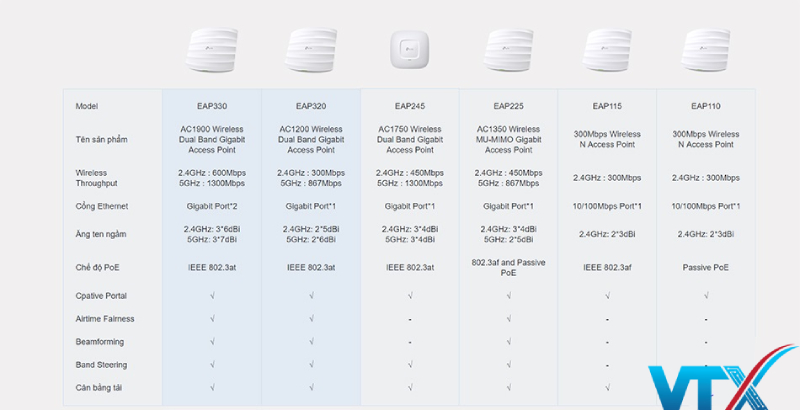The image size is (800, 410).
Task: Click EAP110's 300Mbps Wireless N Access Point name
Action: (706, 139)
